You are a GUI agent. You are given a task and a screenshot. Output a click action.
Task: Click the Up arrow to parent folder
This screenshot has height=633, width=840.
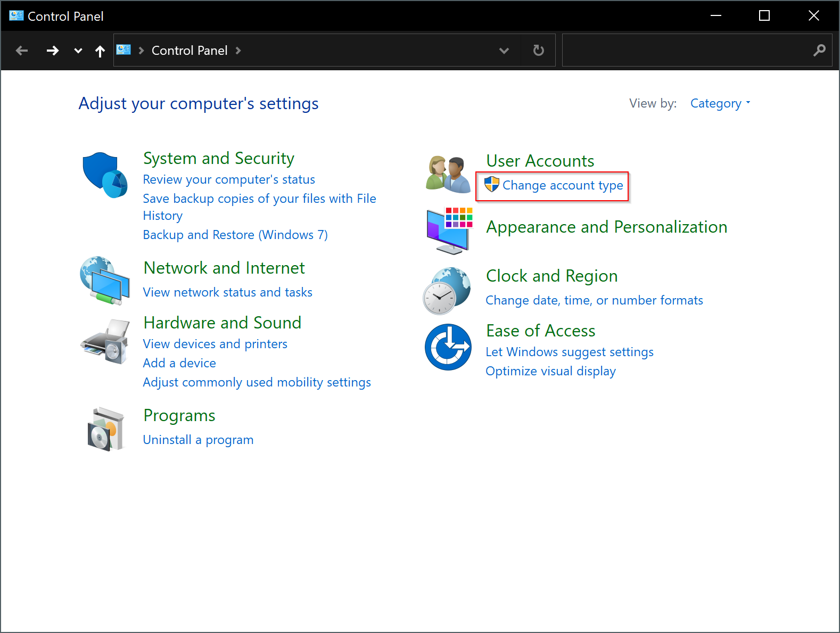pyautogui.click(x=100, y=51)
